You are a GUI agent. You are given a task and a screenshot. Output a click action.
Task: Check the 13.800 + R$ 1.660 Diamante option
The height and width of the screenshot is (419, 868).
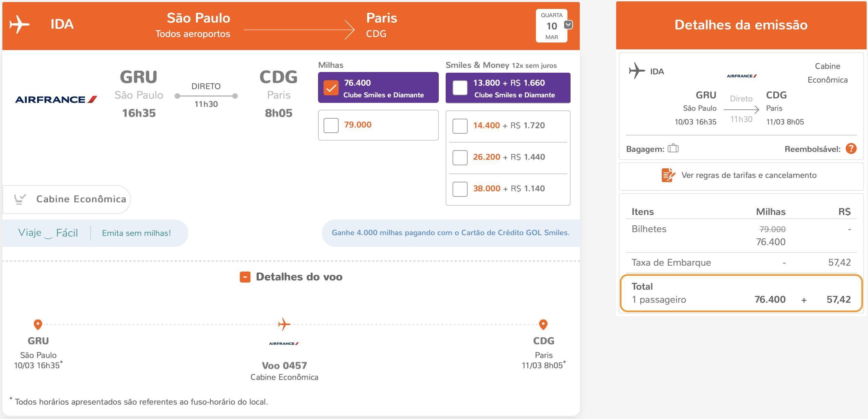pos(460,88)
